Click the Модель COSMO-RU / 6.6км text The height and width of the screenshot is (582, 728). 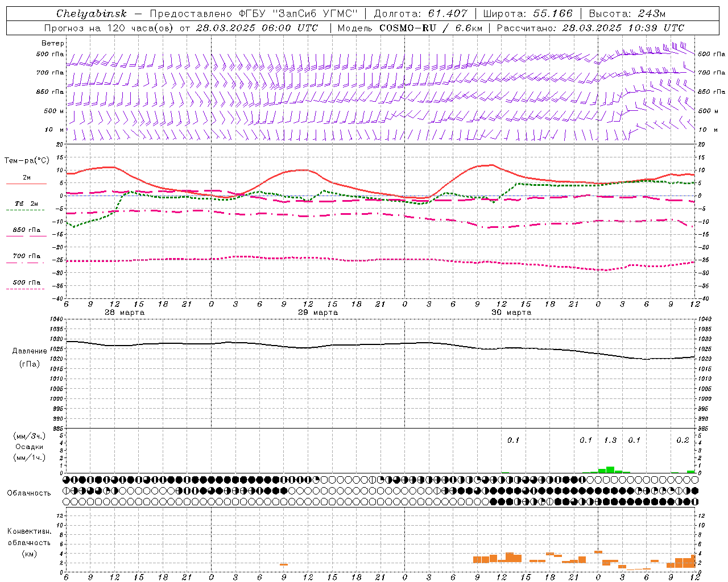(410, 28)
